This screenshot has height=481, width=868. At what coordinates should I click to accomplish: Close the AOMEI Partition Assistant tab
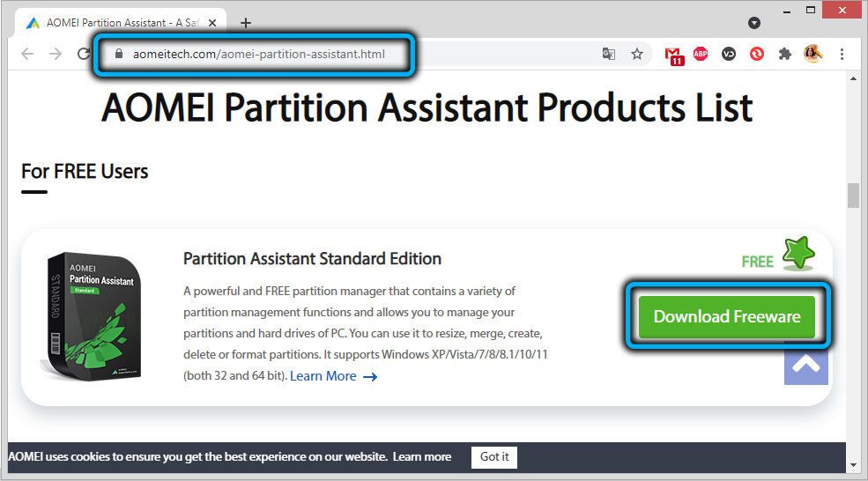[x=214, y=23]
